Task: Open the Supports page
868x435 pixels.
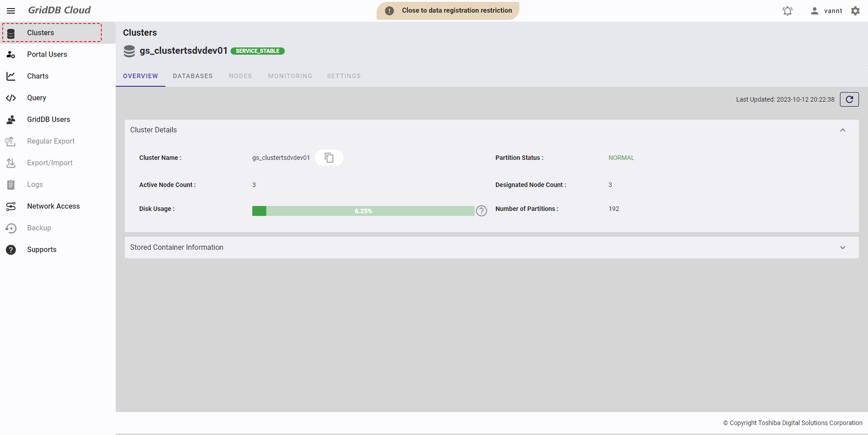Action: point(58,249)
